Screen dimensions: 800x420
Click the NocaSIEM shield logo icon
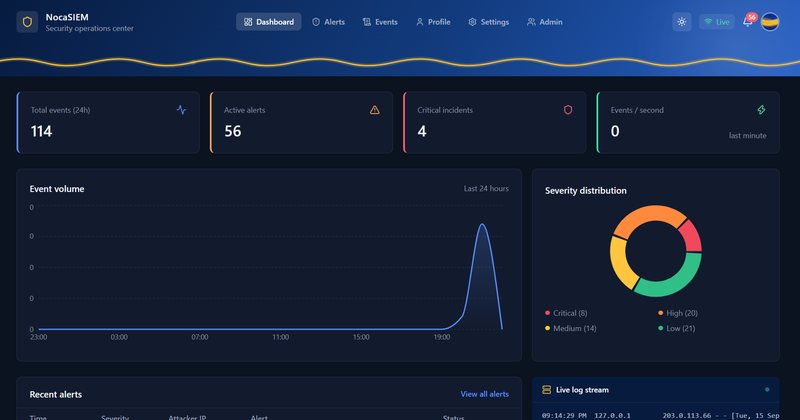[27, 22]
